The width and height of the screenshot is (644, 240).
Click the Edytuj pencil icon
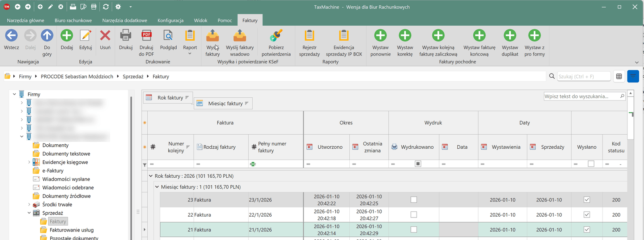click(x=85, y=36)
